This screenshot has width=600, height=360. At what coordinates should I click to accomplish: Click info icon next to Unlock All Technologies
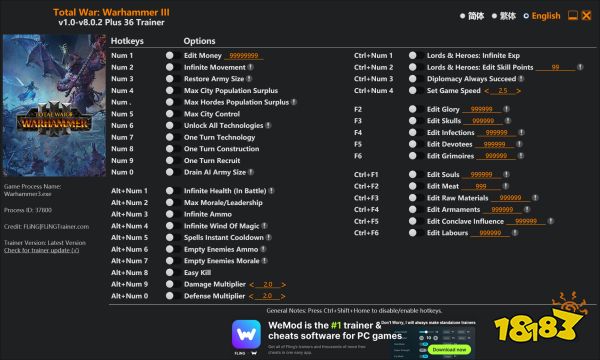268,125
